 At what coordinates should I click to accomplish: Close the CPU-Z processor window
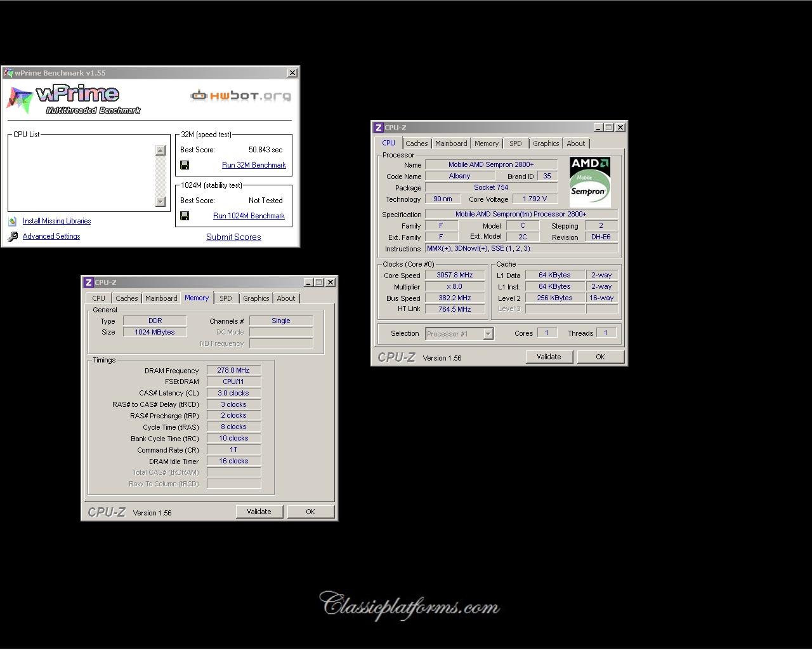620,128
